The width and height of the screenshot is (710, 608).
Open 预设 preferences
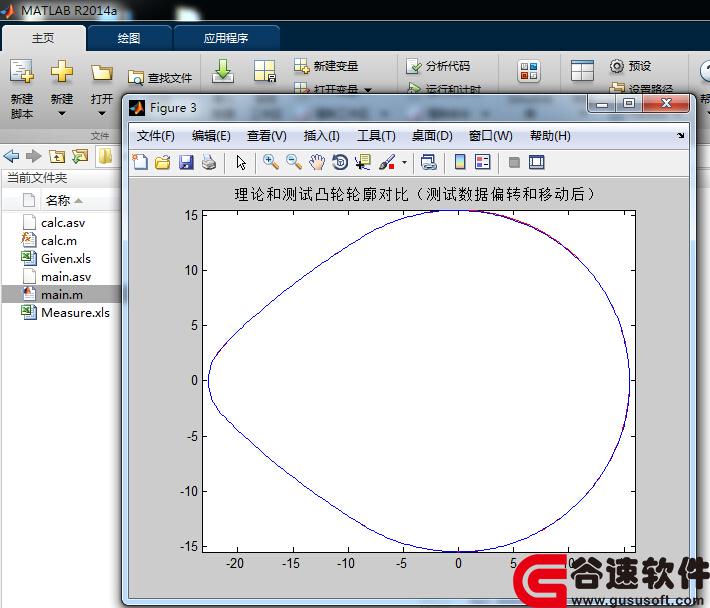(x=630, y=66)
